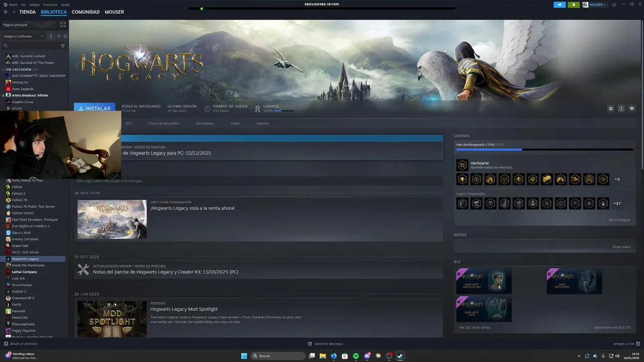Enter Big Picture mode icon
Screen dimensions: 644x362
614,5
